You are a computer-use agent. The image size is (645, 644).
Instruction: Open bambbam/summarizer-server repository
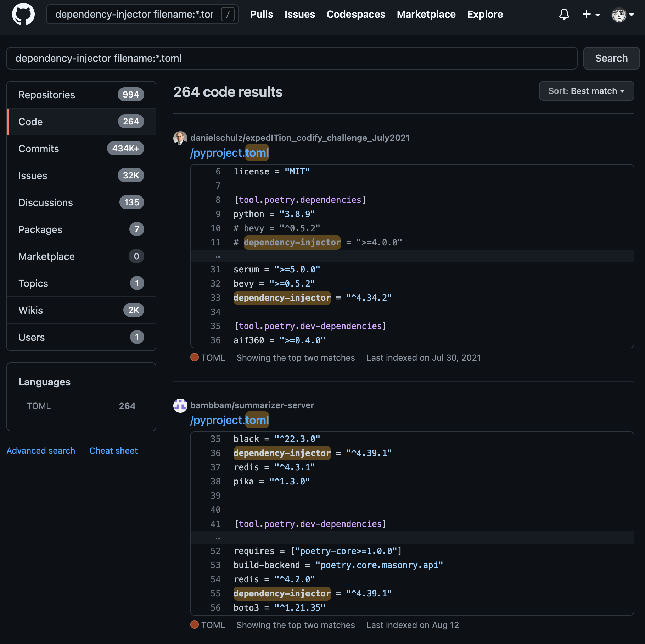pyautogui.click(x=252, y=405)
